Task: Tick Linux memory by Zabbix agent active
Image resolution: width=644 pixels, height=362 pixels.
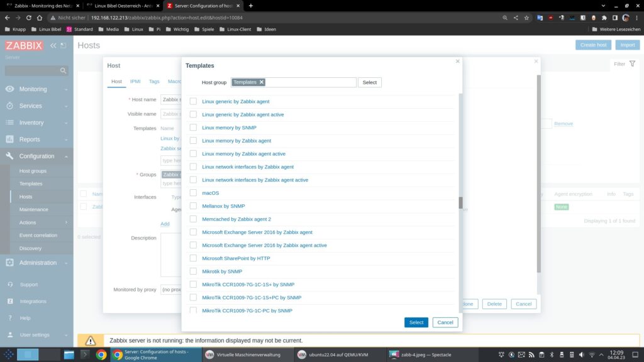Action: coord(193,153)
